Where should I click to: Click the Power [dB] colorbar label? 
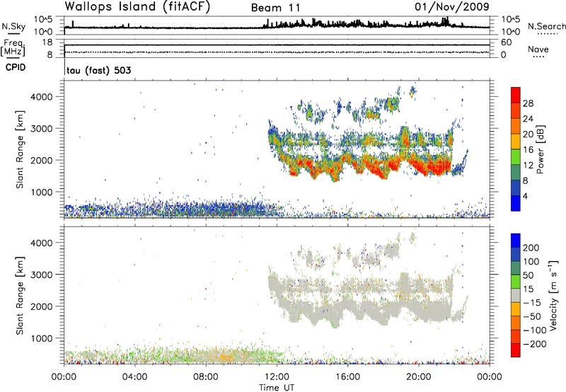tap(540, 149)
